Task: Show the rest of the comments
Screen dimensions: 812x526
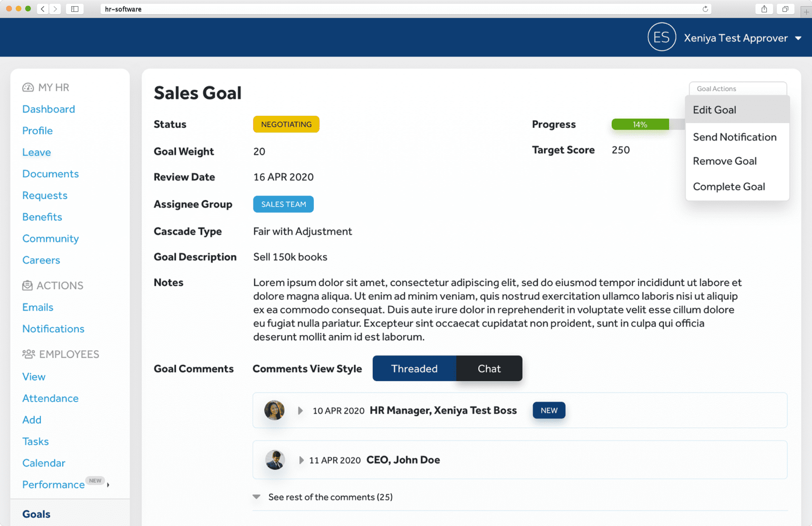Action: (x=330, y=497)
